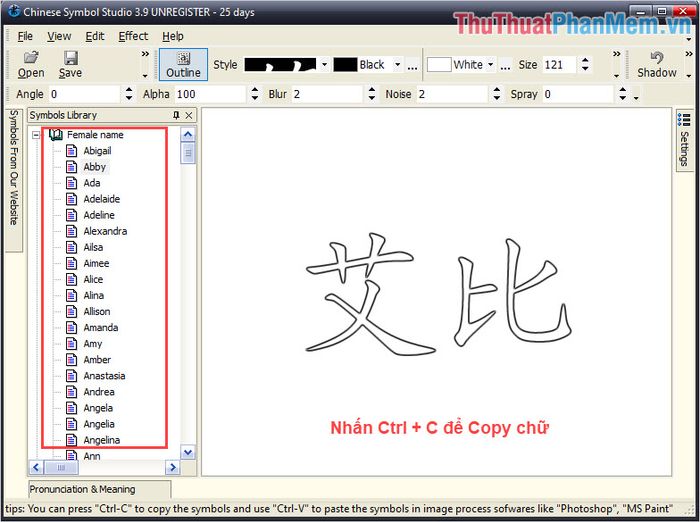Click the ellipsis after Black color
Image resolution: width=700 pixels, height=522 pixels.
412,66
